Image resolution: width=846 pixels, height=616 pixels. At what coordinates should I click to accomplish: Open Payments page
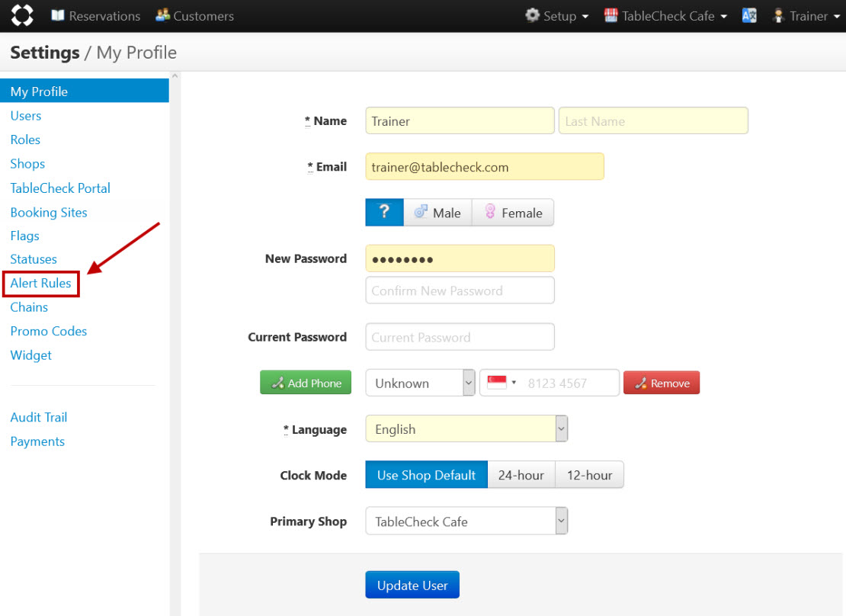tap(37, 441)
